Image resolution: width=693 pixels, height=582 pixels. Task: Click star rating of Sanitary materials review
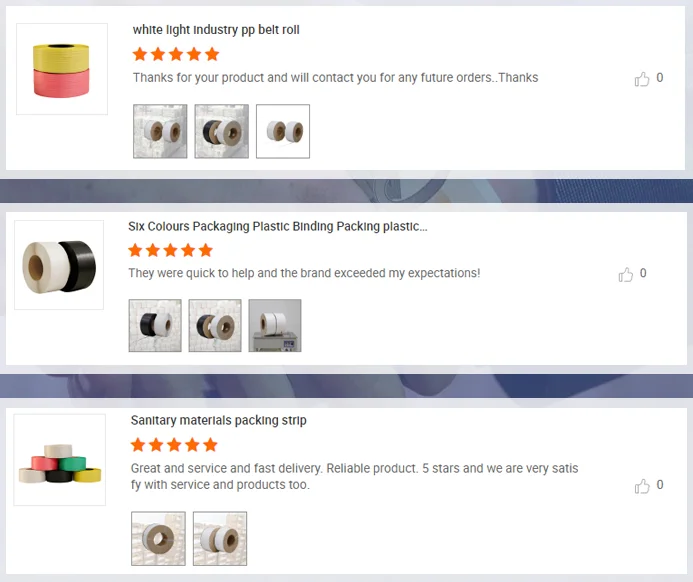174,445
